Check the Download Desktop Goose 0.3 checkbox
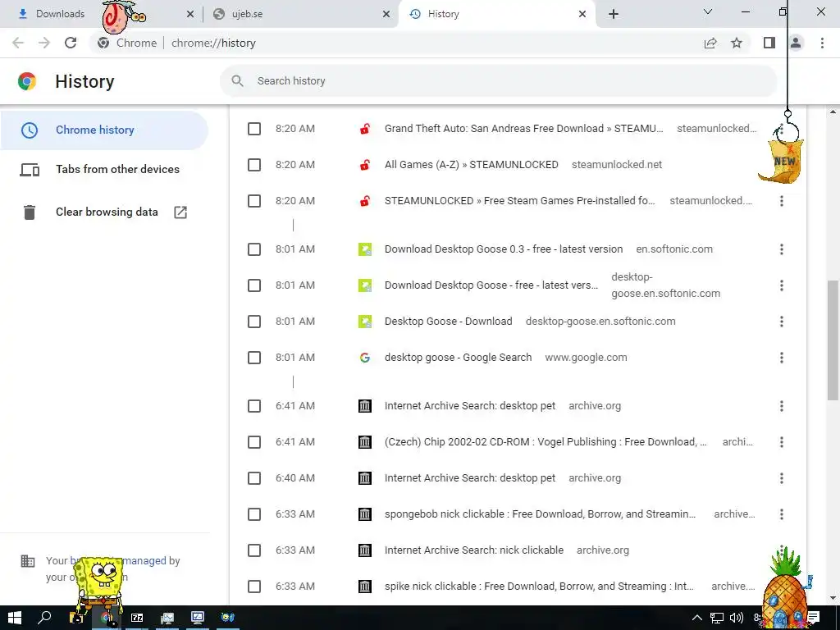The image size is (840, 630). tap(254, 249)
